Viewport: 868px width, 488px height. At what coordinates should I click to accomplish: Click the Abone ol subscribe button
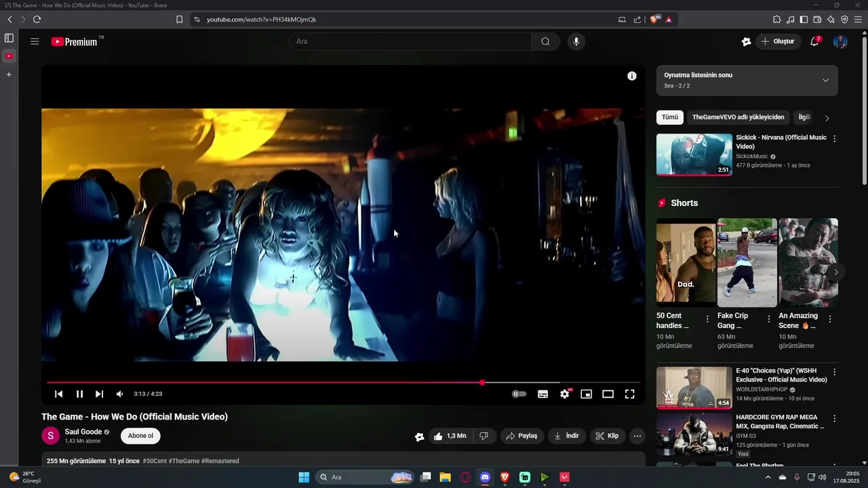(140, 436)
